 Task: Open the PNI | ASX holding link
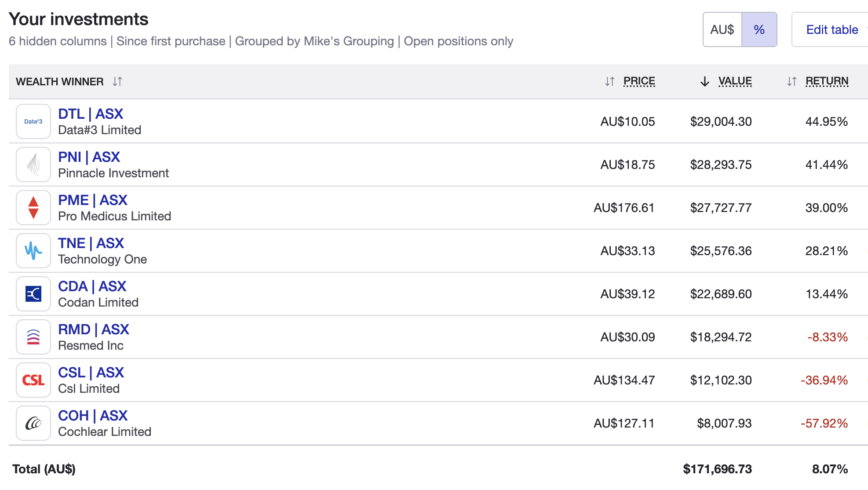pos(89,157)
